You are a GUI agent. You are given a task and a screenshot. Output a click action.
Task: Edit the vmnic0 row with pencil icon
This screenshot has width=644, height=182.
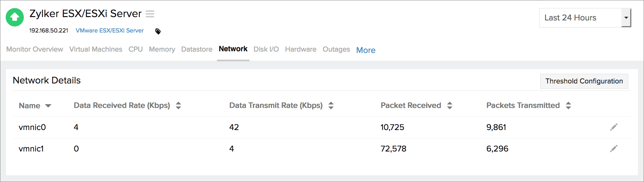click(x=613, y=127)
